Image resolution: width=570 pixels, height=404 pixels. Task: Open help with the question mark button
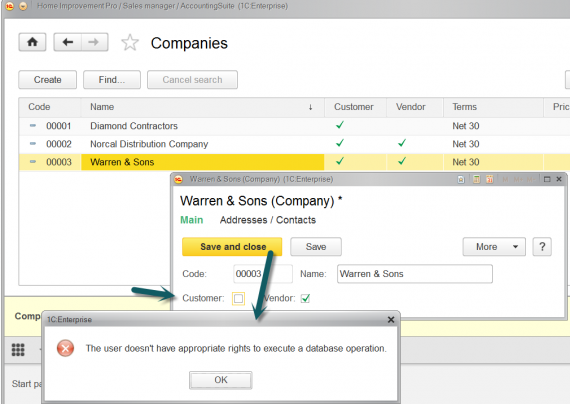(542, 247)
